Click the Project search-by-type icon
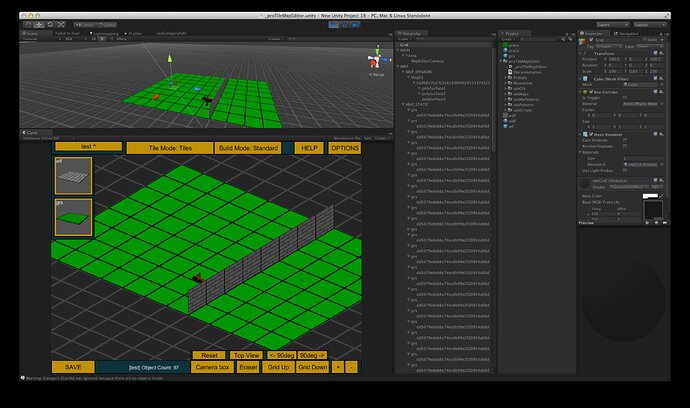Viewport: 690px width, 408px height. [563, 39]
